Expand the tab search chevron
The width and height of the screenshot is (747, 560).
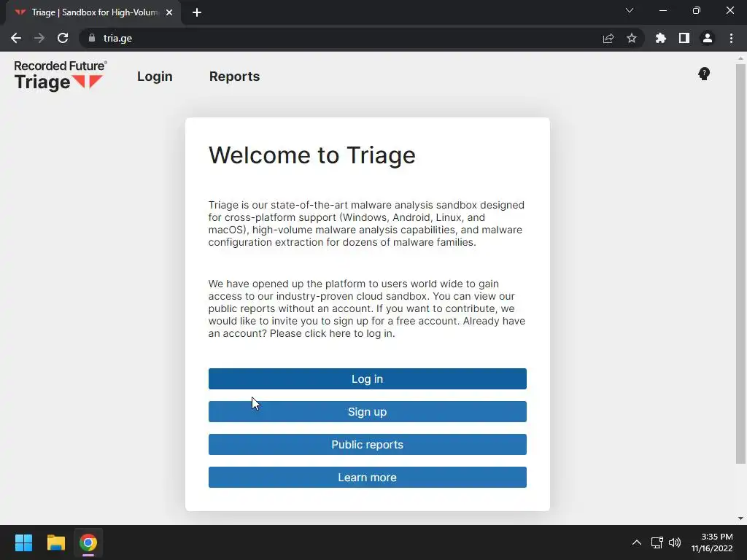pyautogui.click(x=630, y=10)
